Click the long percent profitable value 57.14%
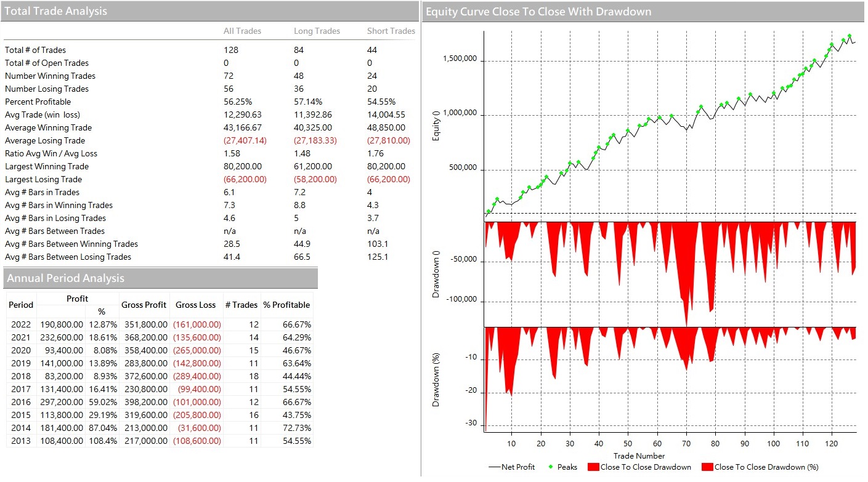This screenshot has width=868, height=482. [308, 102]
